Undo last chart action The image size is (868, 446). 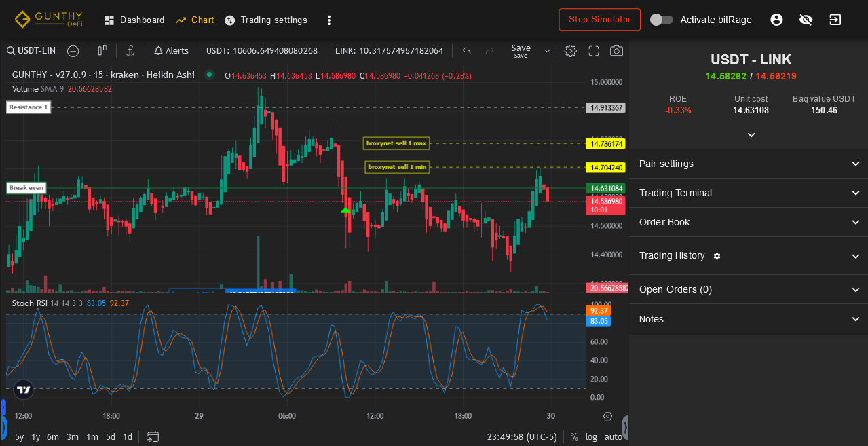[466, 51]
